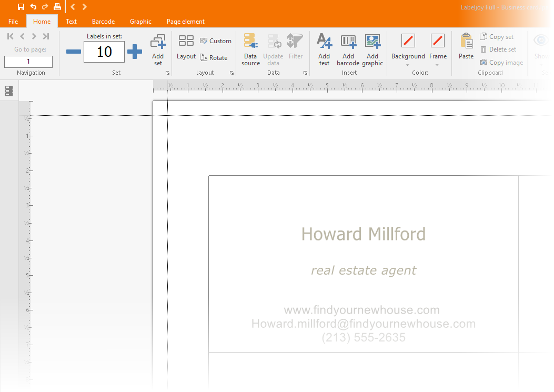This screenshot has height=392, width=554.
Task: Increase labels in set with plus
Action: (x=135, y=52)
